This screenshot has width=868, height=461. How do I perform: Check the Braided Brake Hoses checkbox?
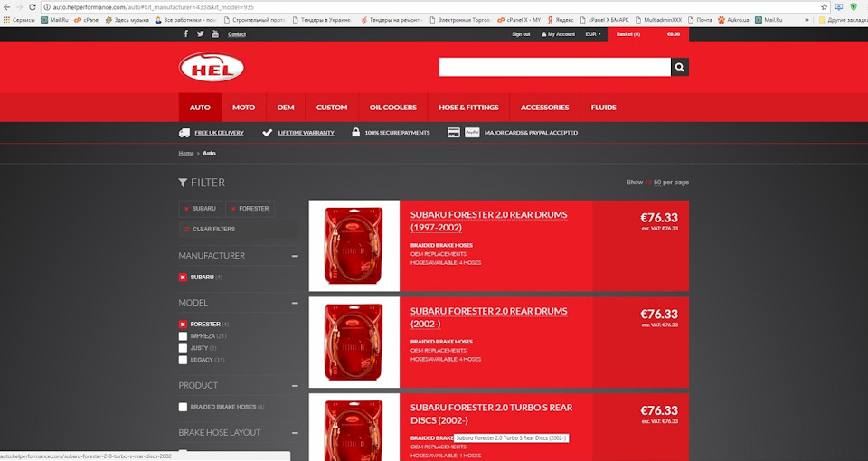(183, 407)
